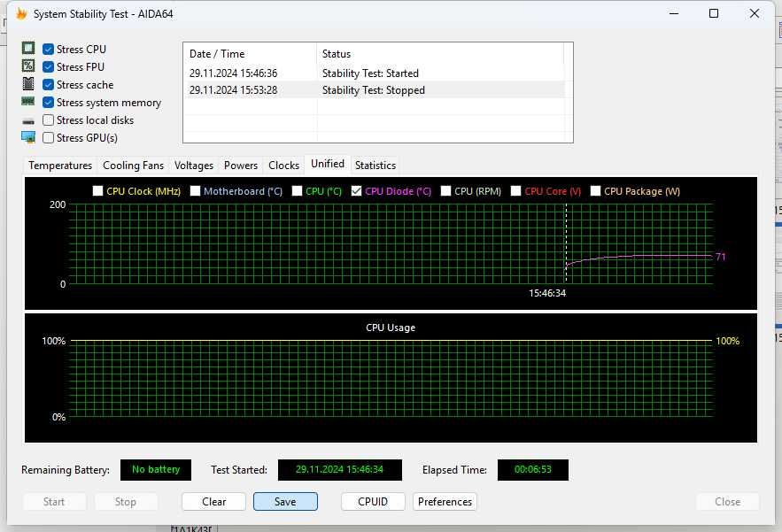
Task: Switch to the Cooling Fans tab
Action: tap(133, 165)
